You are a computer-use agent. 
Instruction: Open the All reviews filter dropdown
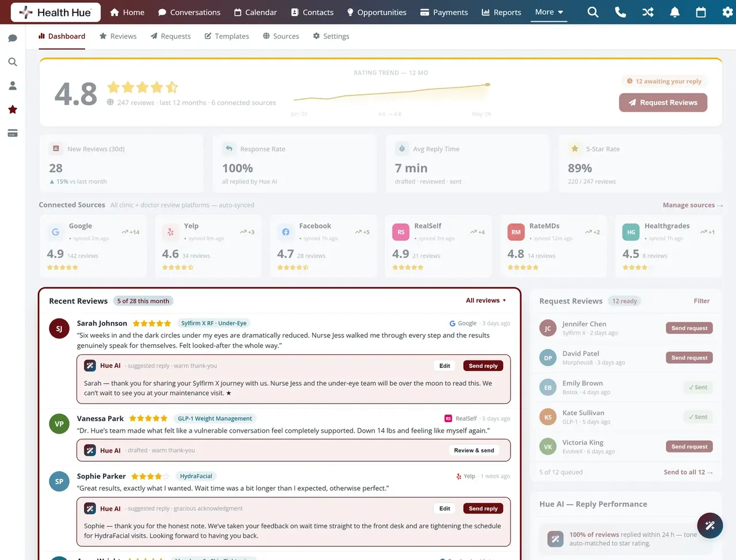point(486,301)
